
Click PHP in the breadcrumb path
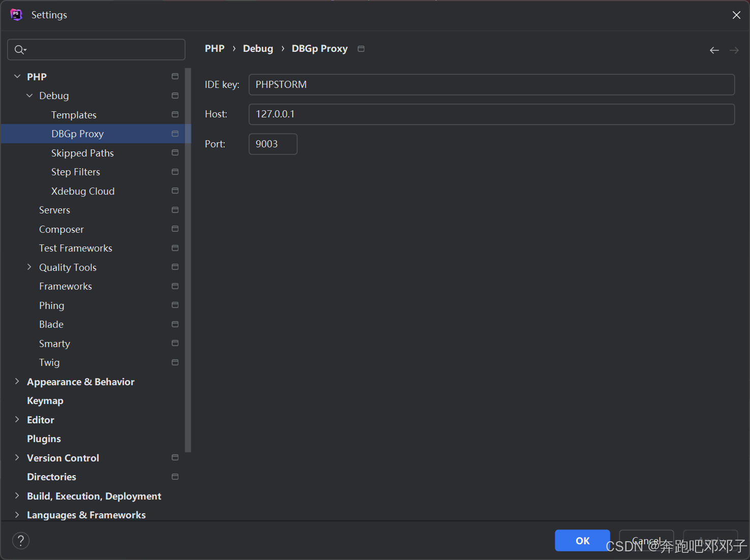coord(214,48)
